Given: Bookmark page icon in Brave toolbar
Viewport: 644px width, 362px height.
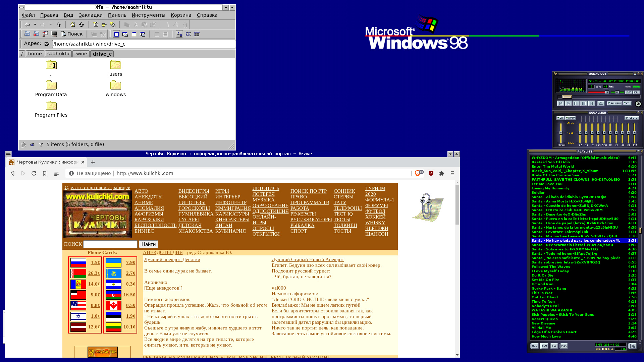Looking at the screenshot, I should (45, 173).
